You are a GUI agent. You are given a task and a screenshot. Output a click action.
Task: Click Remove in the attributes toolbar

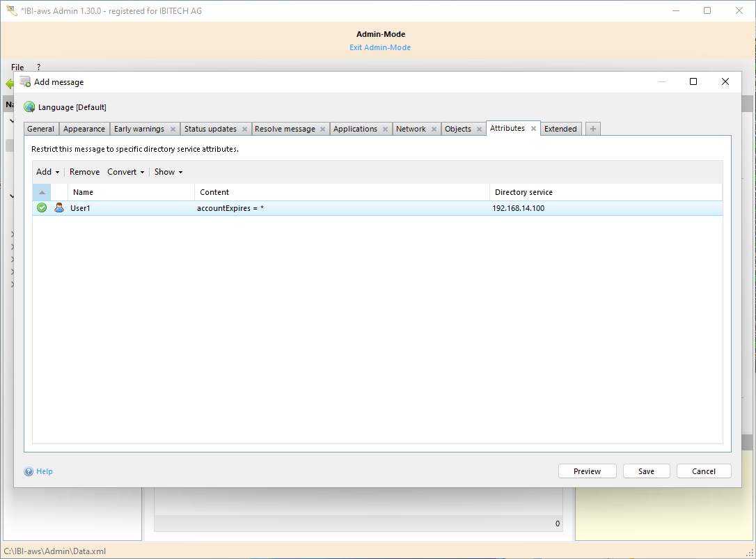coord(84,172)
